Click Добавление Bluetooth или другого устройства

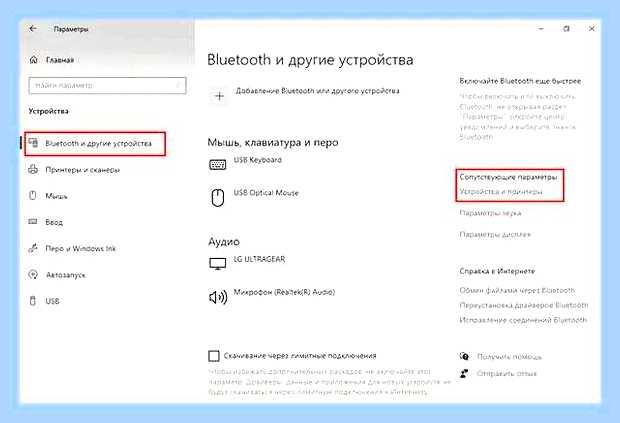(x=318, y=91)
